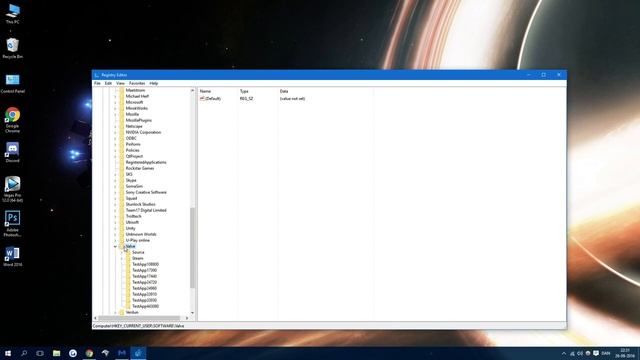The width and height of the screenshot is (640, 360).
Task: Launch the Vegas Pro desktop shortcut
Action: (13, 189)
